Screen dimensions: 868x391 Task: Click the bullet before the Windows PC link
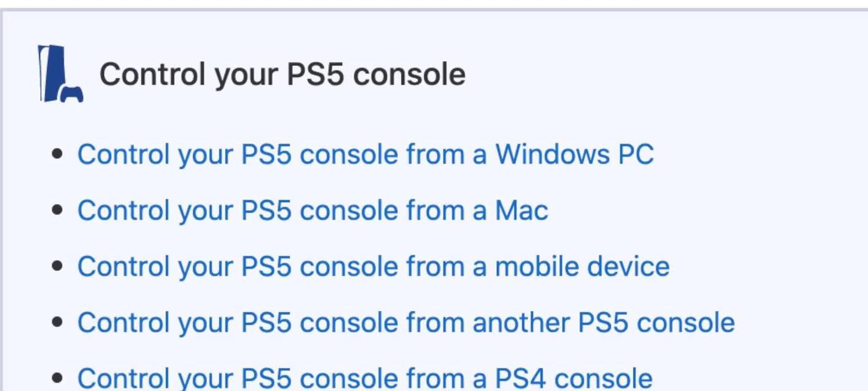[x=58, y=154]
